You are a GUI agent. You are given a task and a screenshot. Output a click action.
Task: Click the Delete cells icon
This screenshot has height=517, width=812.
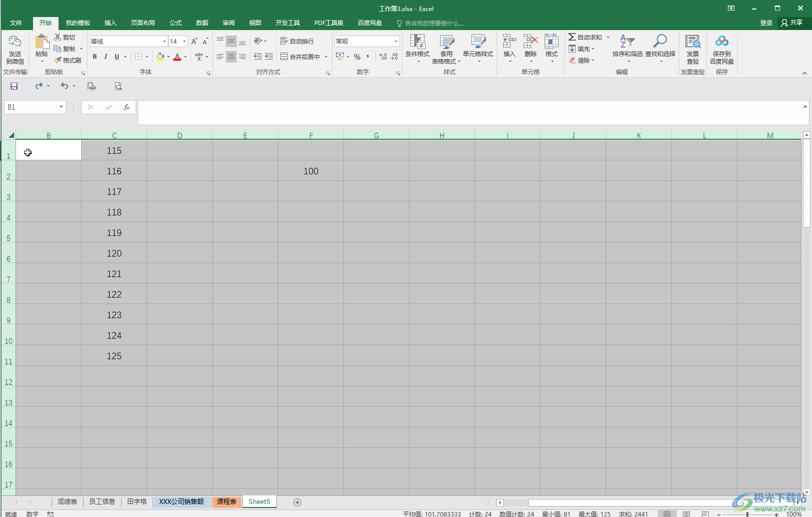tap(530, 42)
